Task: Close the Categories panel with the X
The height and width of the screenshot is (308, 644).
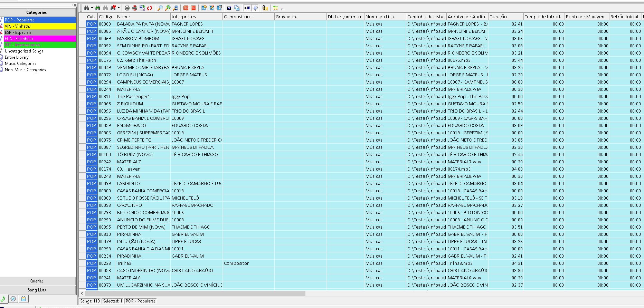Action: [75, 5]
